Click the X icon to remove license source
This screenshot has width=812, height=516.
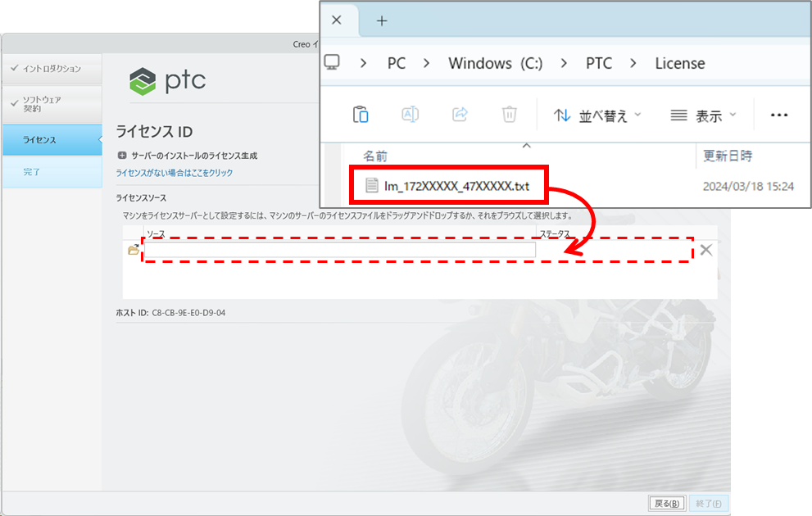pyautogui.click(x=705, y=250)
